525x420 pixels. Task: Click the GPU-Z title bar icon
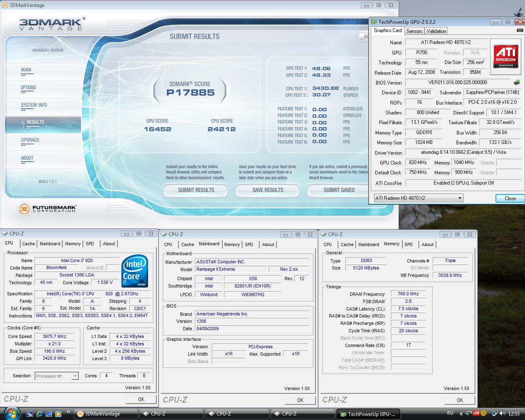(x=374, y=22)
